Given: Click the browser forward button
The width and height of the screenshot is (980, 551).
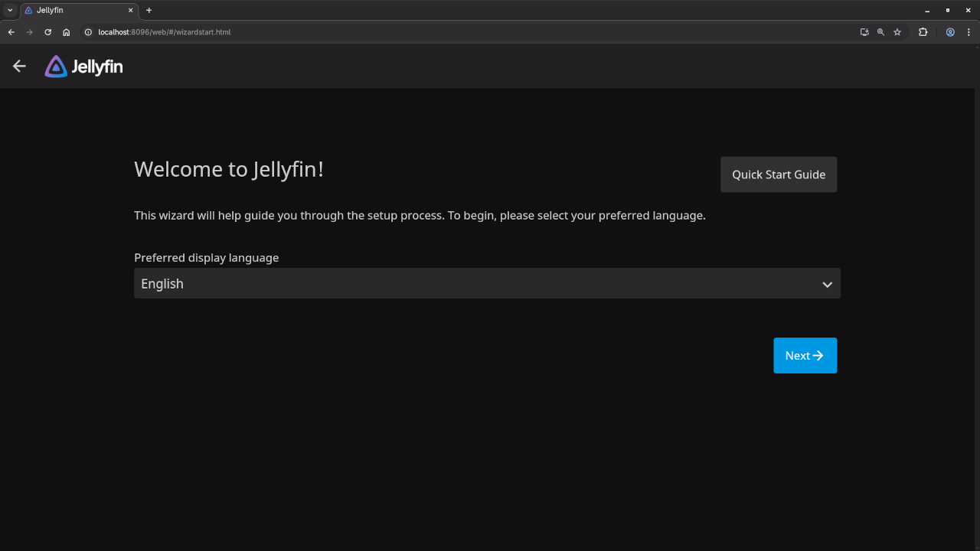Looking at the screenshot, I should (29, 32).
